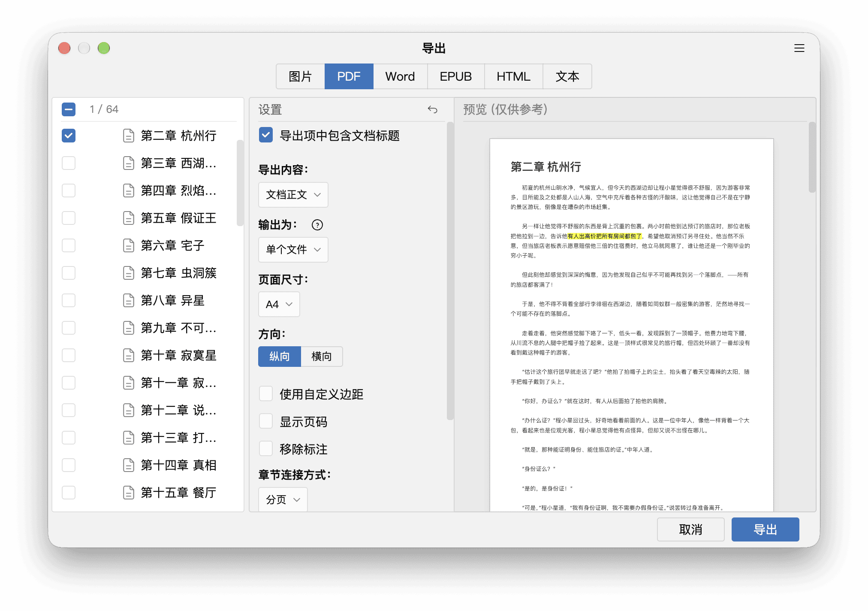This screenshot has width=868, height=611.
Task: Switch to the 文本 export tab
Action: (567, 76)
